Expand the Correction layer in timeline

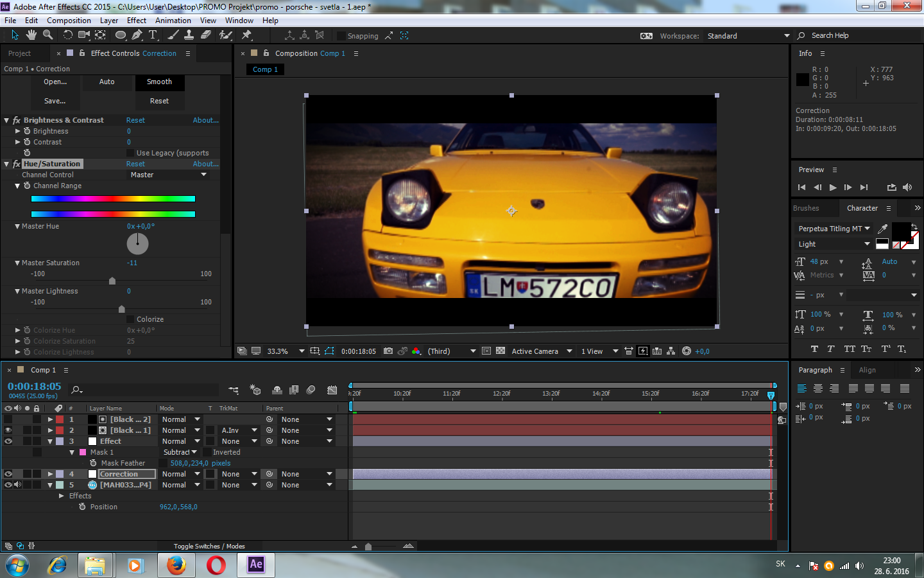50,474
